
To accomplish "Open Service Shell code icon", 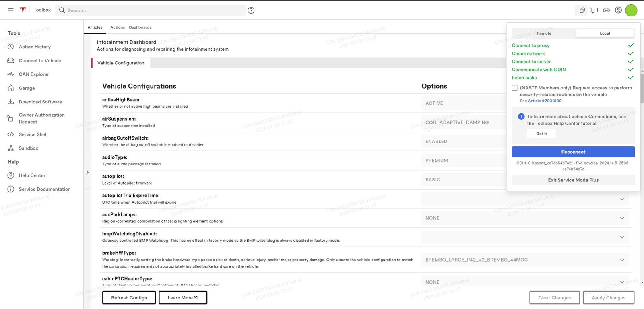I will point(11,134).
